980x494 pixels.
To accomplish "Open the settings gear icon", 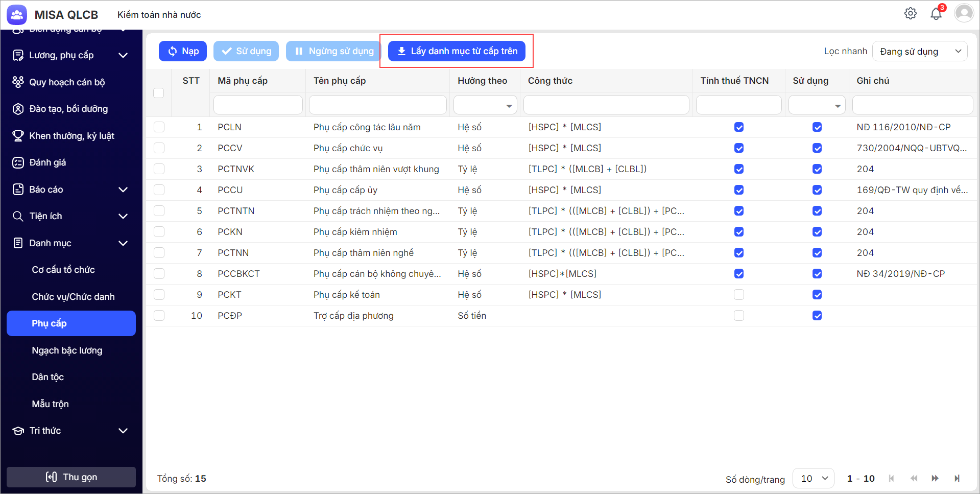I will click(910, 14).
